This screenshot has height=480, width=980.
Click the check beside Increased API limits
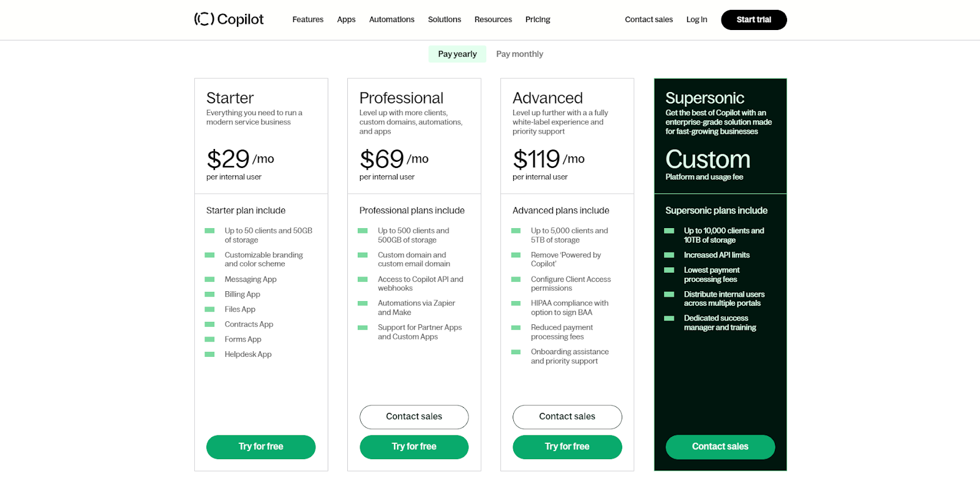pos(669,254)
